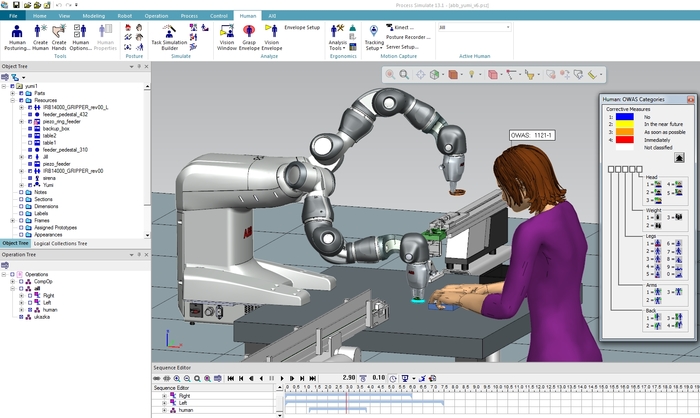Toggle display checkbox for Dimensions

pos(21,206)
